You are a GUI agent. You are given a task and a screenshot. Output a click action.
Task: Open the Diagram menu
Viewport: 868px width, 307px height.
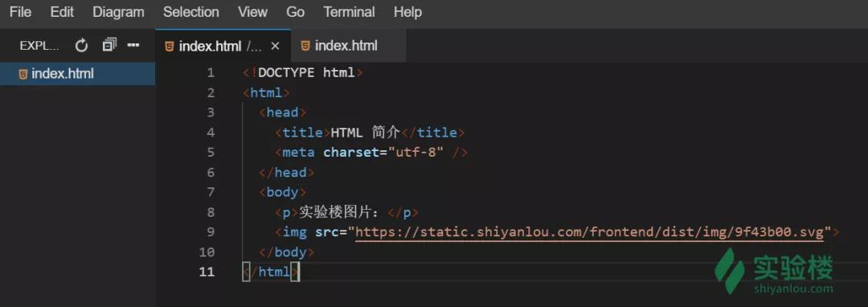coord(118,12)
